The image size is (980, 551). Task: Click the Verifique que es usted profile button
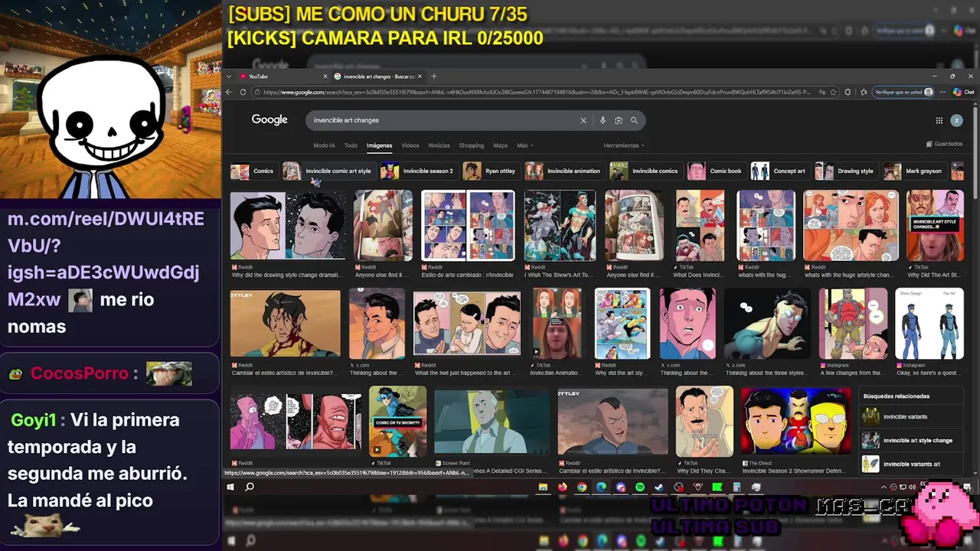[x=904, y=92]
